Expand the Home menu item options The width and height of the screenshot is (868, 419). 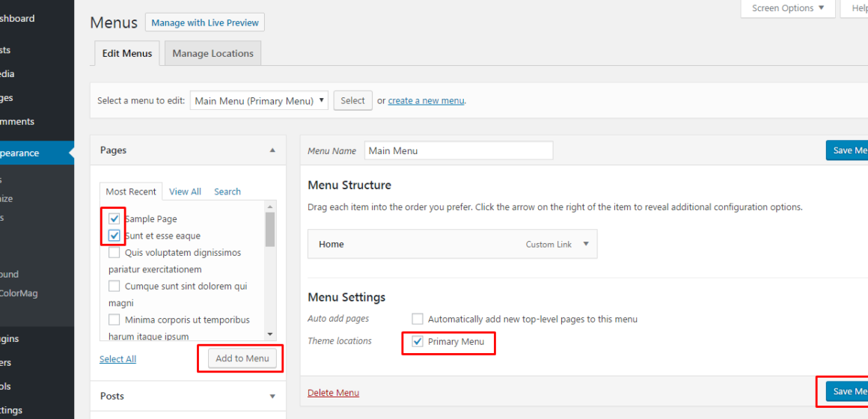[586, 244]
